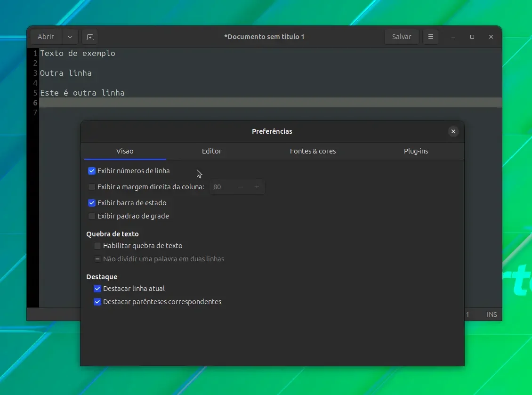Open the Fontes & cores tab
Image resolution: width=532 pixels, height=395 pixels.
pos(313,151)
